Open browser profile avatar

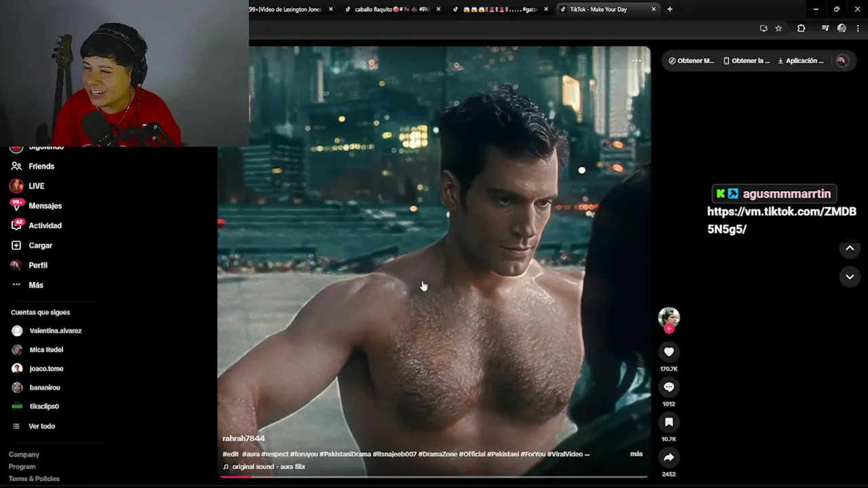(x=842, y=28)
